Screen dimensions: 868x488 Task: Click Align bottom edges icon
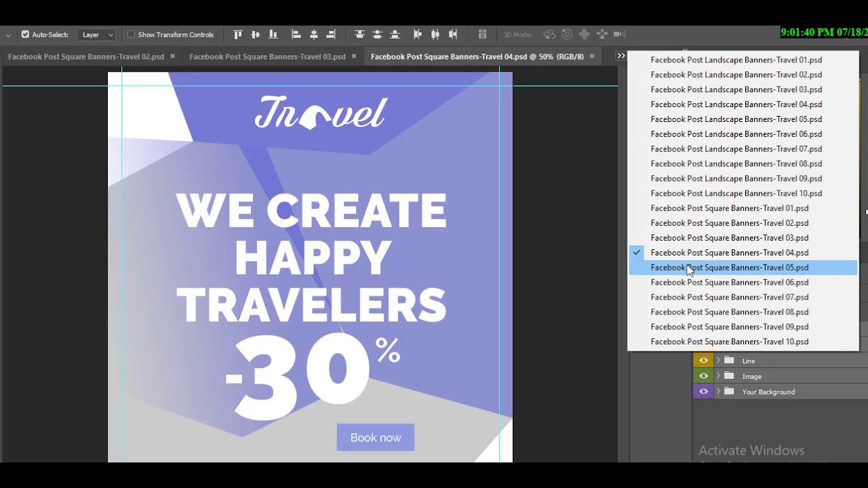(273, 35)
